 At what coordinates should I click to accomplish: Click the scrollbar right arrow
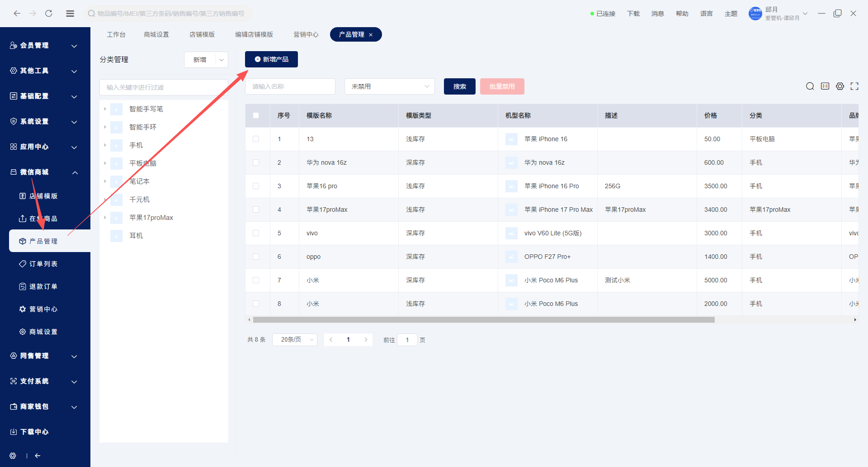coord(855,320)
